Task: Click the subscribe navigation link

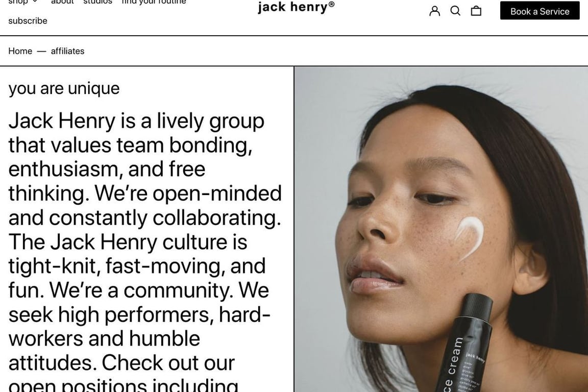Action: (28, 20)
